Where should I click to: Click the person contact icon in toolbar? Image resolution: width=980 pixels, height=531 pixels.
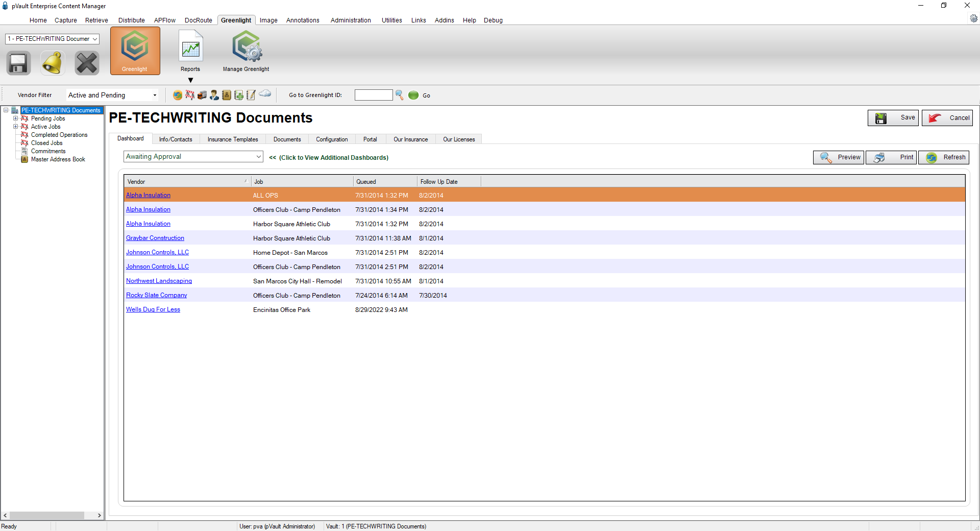coord(214,95)
